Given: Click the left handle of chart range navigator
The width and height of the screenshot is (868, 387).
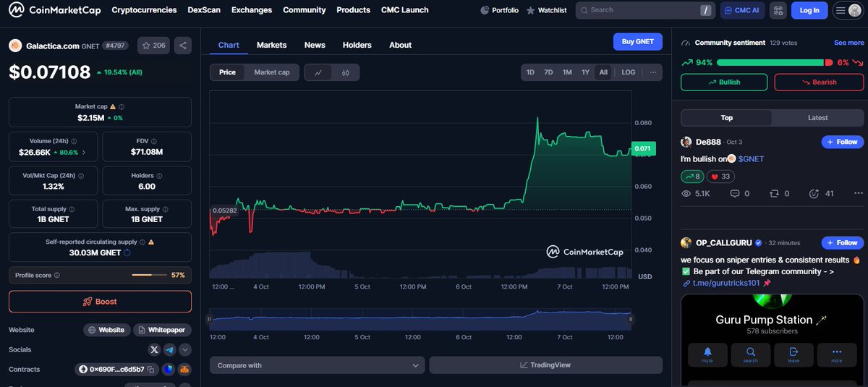Looking at the screenshot, I should point(209,319).
